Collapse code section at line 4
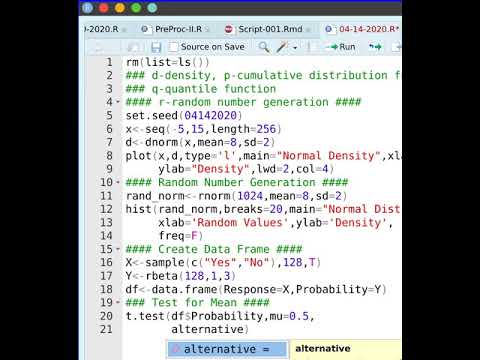480x360 pixels. [118, 102]
